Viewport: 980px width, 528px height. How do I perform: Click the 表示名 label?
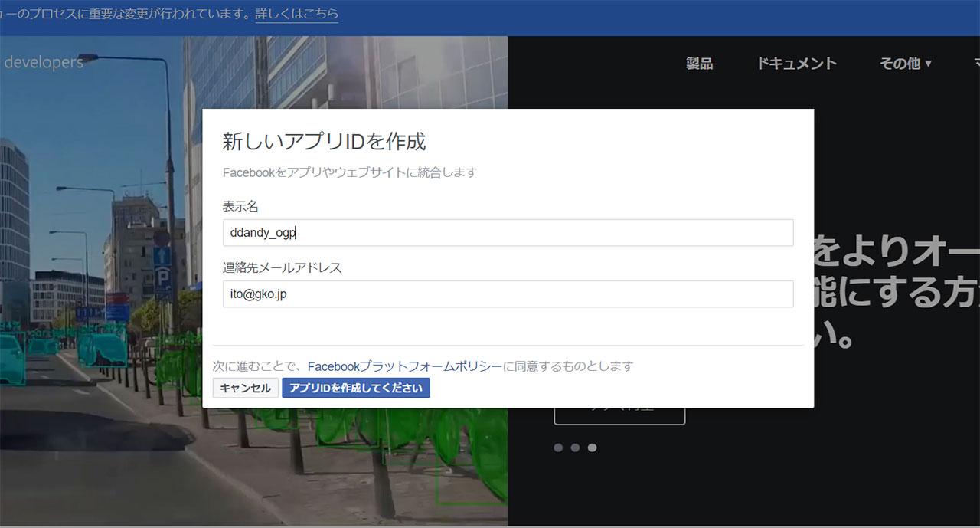click(240, 207)
